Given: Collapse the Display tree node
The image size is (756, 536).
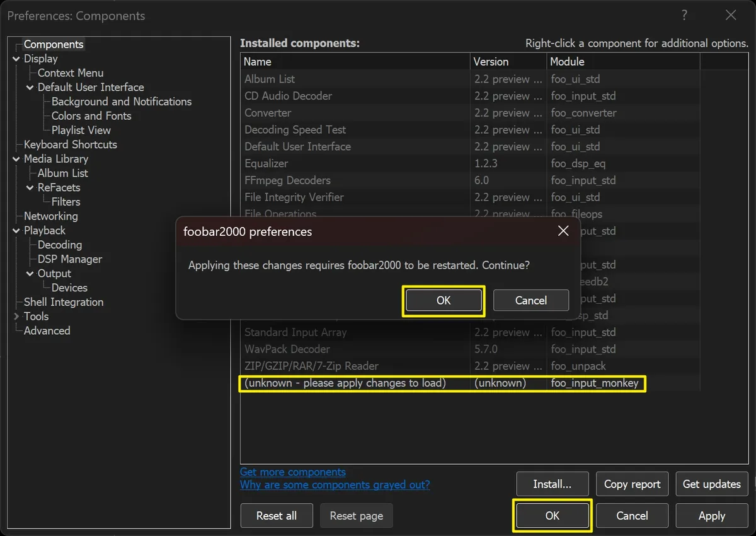Looking at the screenshot, I should (x=16, y=59).
